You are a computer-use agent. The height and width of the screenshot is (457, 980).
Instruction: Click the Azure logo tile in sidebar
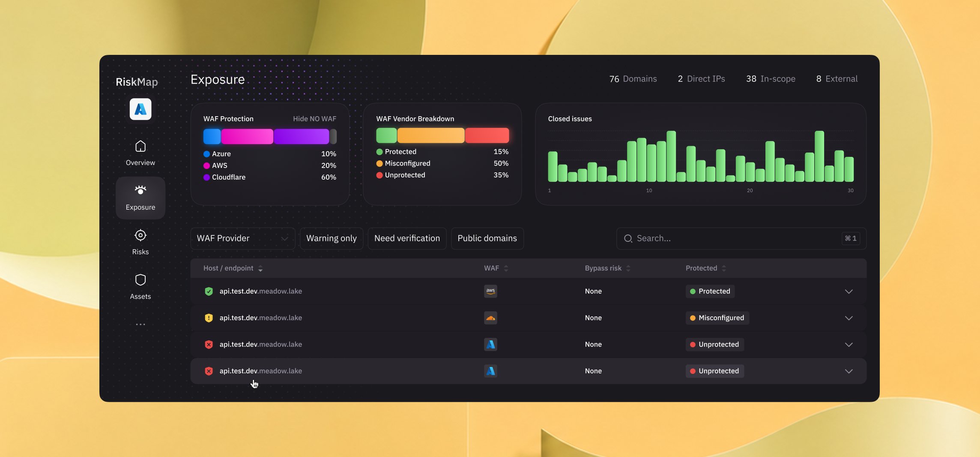pyautogui.click(x=140, y=109)
